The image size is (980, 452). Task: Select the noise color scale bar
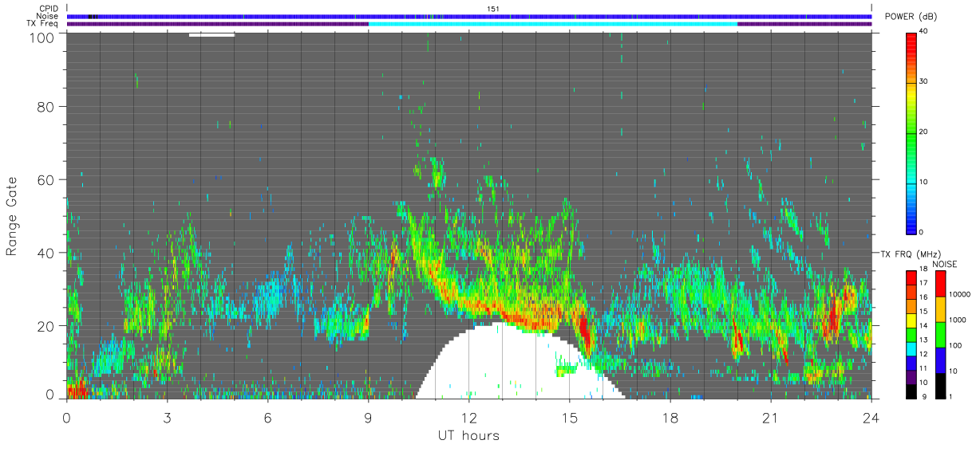click(x=940, y=335)
